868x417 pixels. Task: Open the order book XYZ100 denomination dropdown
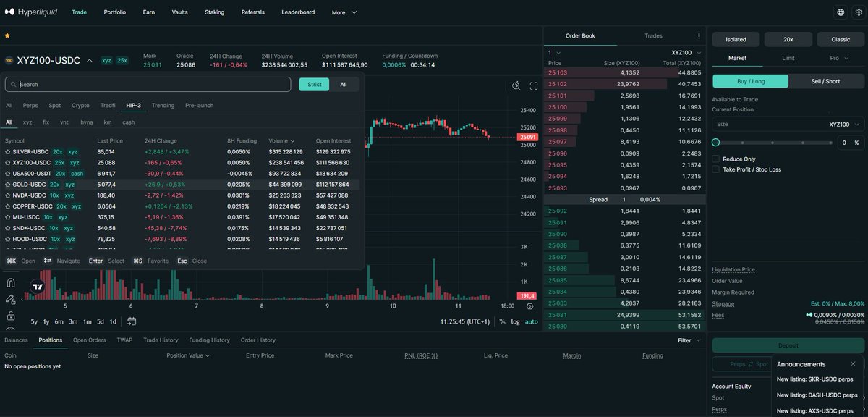[x=686, y=53]
